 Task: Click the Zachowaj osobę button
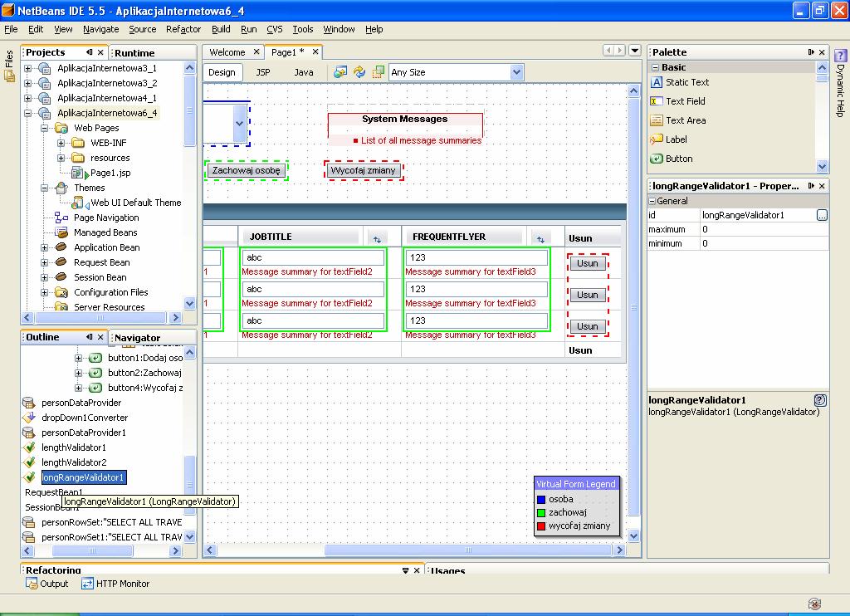tap(246, 170)
